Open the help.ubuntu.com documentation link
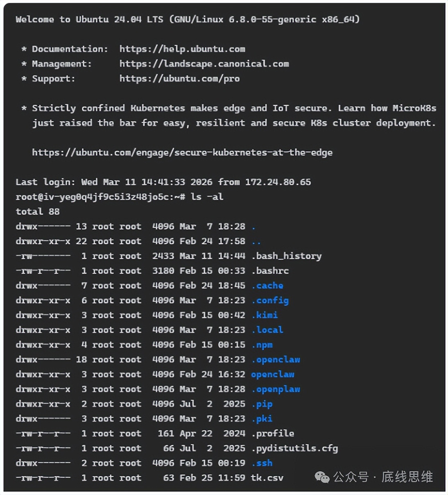Image resolution: width=448 pixels, height=495 pixels. pyautogui.click(x=182, y=49)
